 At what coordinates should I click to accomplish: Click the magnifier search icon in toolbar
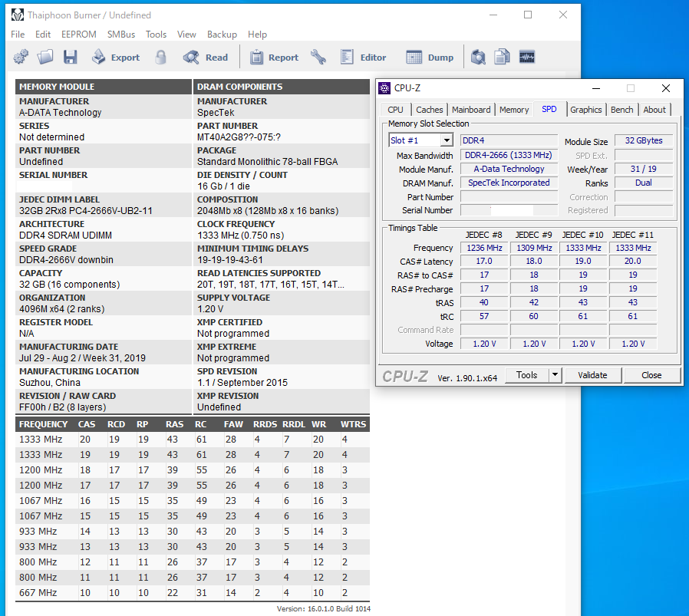tap(478, 57)
